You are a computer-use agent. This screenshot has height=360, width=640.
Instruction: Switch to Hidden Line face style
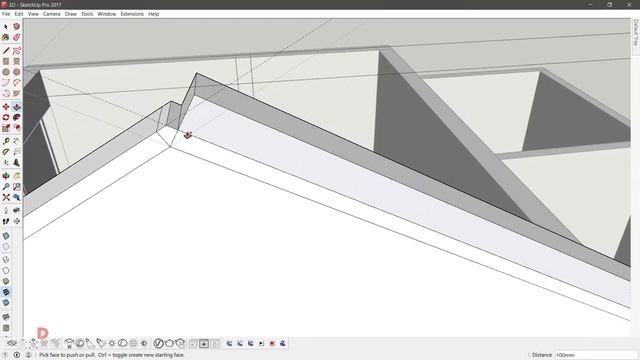[6, 271]
